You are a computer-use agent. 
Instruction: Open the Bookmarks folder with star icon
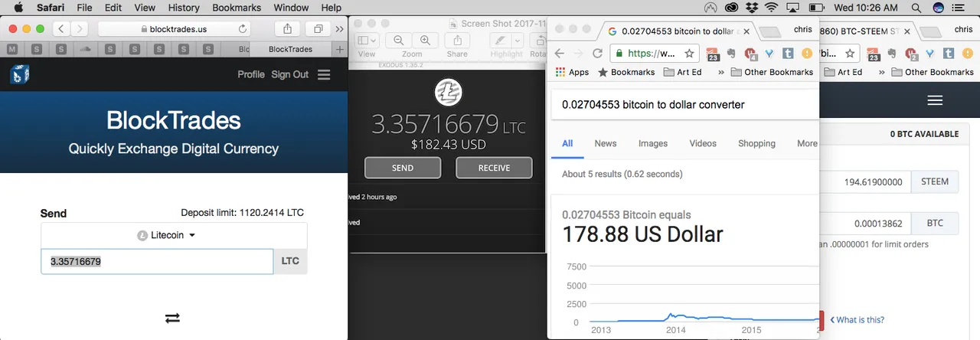click(x=626, y=72)
